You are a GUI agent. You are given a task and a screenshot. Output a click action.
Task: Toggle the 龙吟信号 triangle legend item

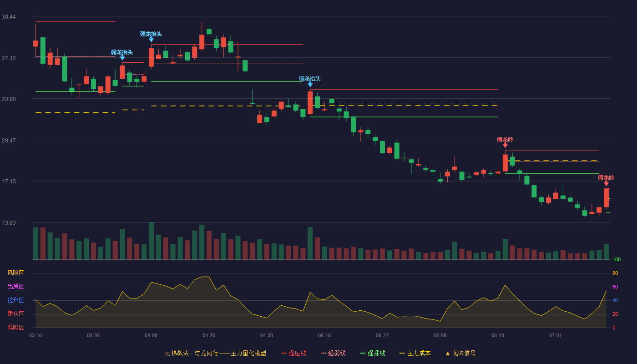tap(460, 353)
